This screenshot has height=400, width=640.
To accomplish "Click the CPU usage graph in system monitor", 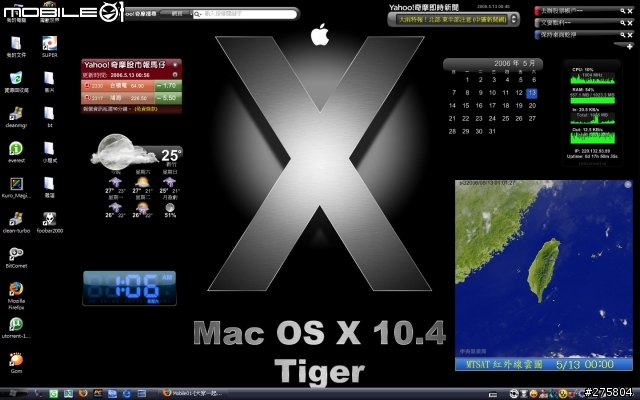I will [x=592, y=79].
